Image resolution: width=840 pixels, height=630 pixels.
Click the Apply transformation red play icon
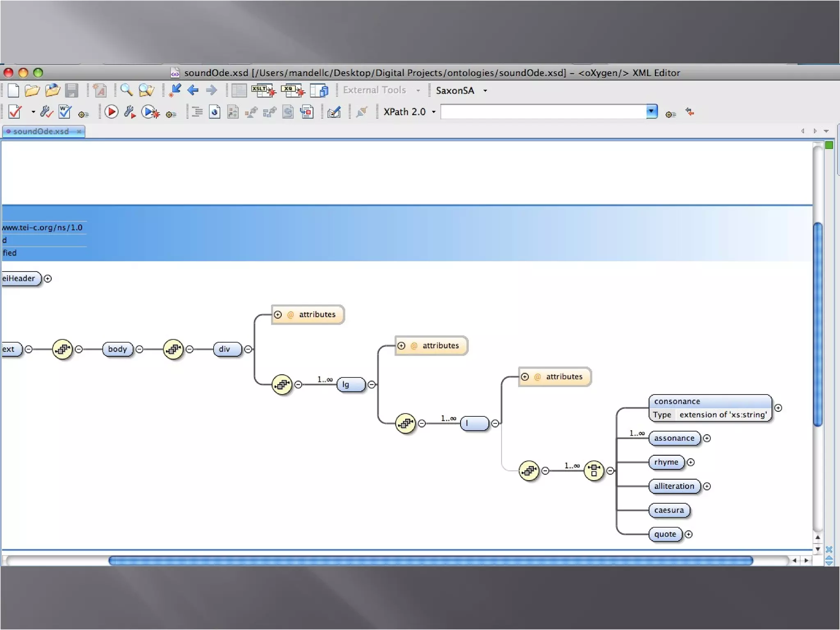(111, 112)
